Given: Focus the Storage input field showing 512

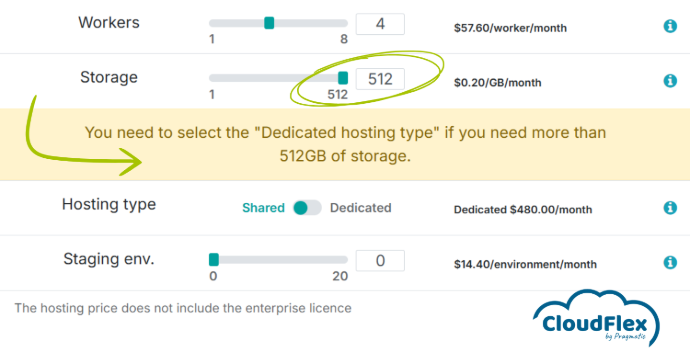Looking at the screenshot, I should (x=380, y=79).
